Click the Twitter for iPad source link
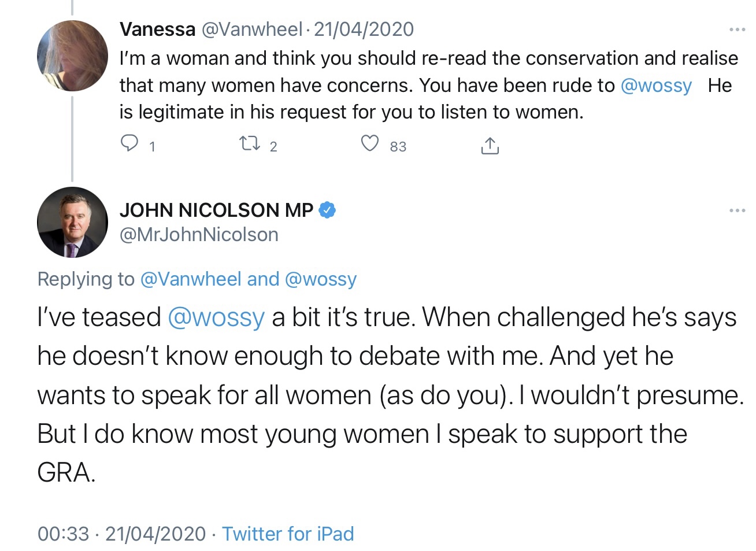Image resolution: width=756 pixels, height=551 pixels. click(x=288, y=533)
